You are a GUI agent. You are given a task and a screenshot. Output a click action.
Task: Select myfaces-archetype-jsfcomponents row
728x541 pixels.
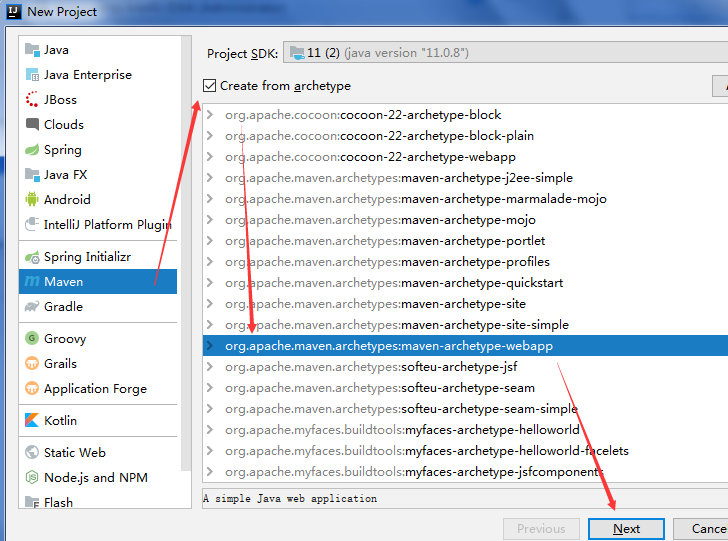tap(465, 472)
